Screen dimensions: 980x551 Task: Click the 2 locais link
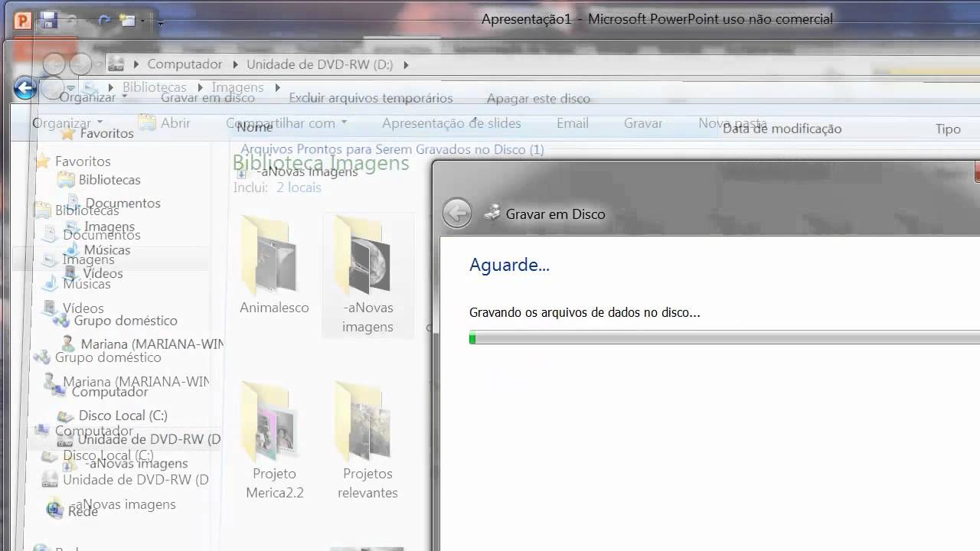[x=299, y=187]
